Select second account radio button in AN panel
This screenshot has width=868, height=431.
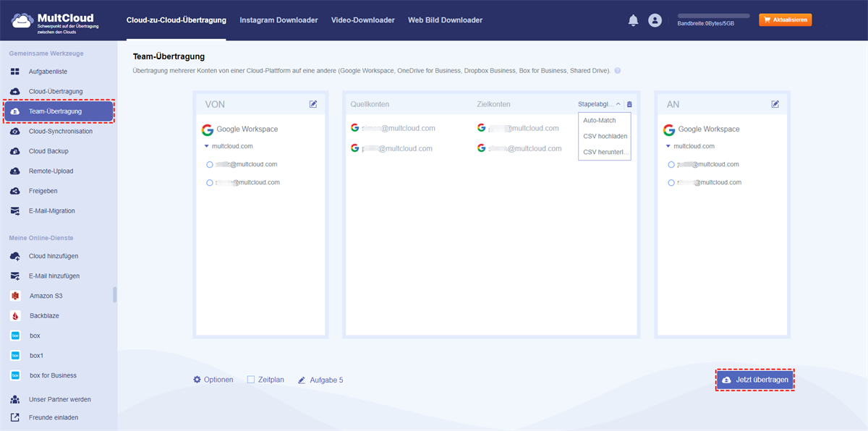pos(671,183)
